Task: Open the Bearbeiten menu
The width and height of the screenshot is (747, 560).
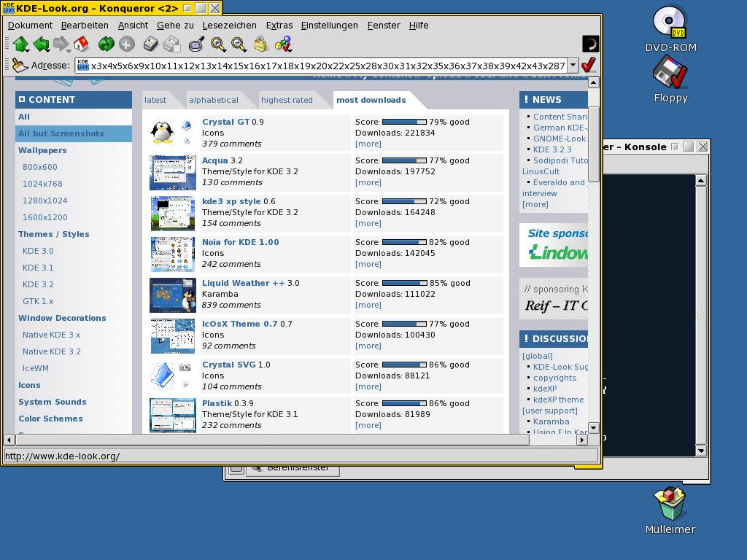Action: 85,26
